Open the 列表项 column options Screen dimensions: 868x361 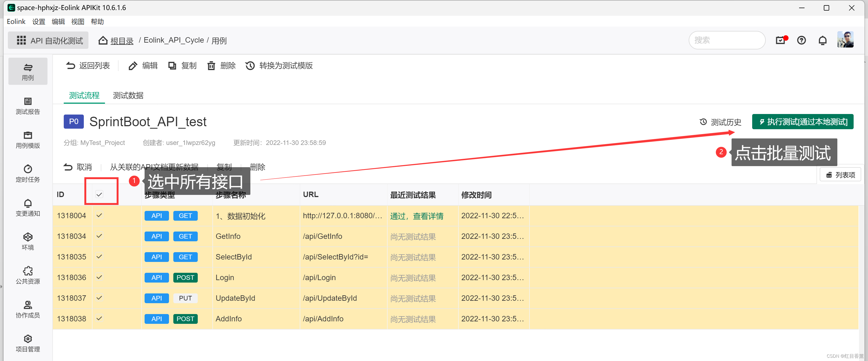point(840,175)
